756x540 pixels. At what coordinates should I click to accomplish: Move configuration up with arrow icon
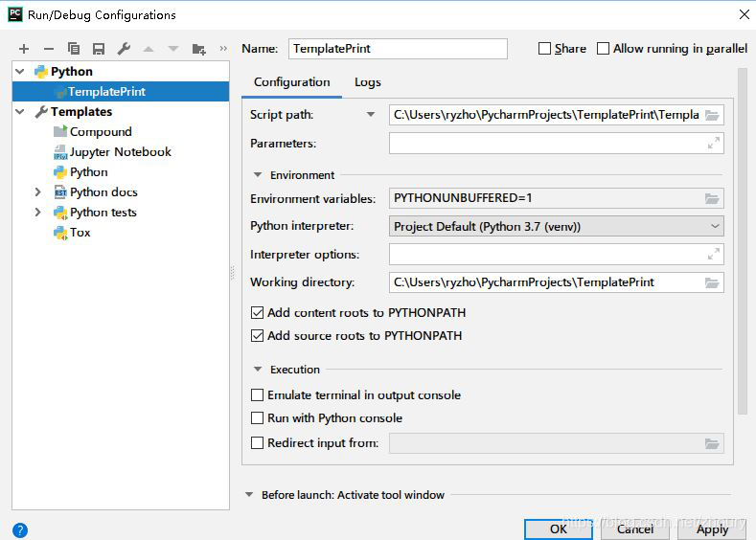click(149, 49)
